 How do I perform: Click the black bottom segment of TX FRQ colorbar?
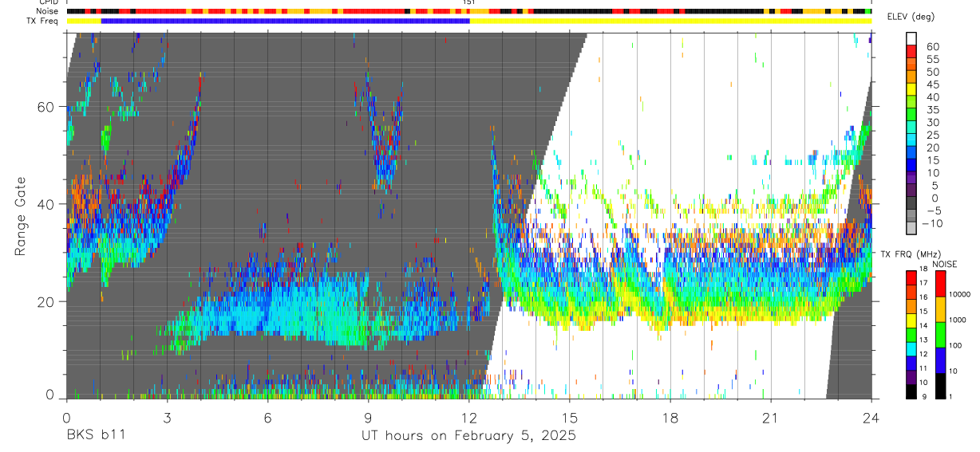911,391
